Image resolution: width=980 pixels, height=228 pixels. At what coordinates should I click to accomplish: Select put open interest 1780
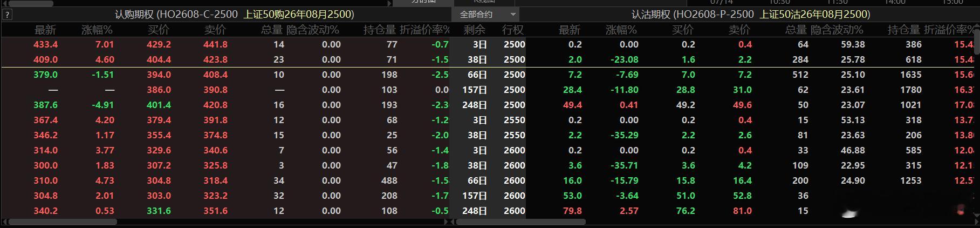[910, 90]
